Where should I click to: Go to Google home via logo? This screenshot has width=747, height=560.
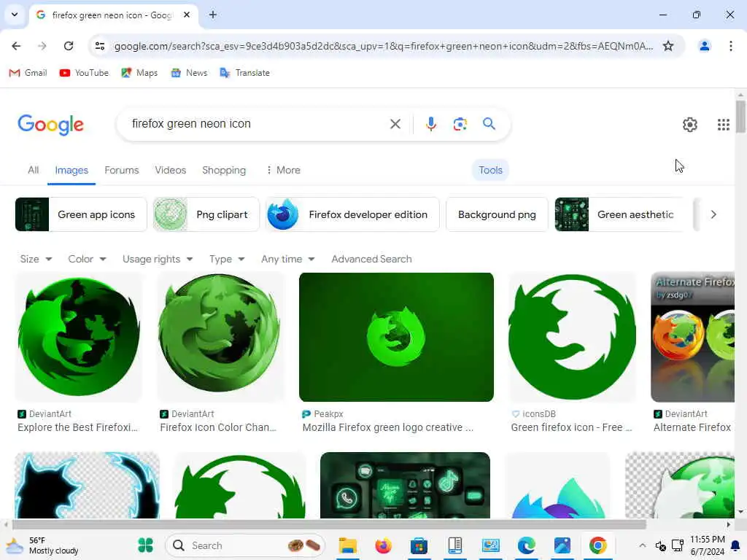click(50, 125)
